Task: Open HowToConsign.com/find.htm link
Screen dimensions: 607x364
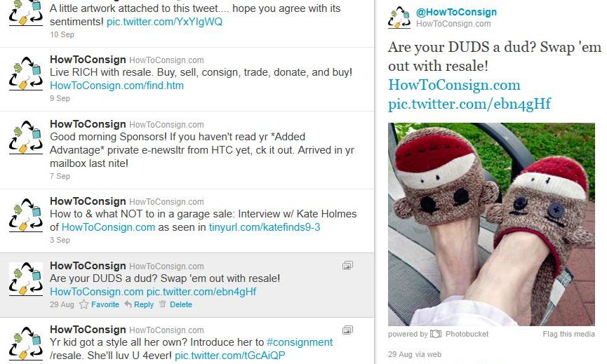Action: pyautogui.click(x=117, y=86)
